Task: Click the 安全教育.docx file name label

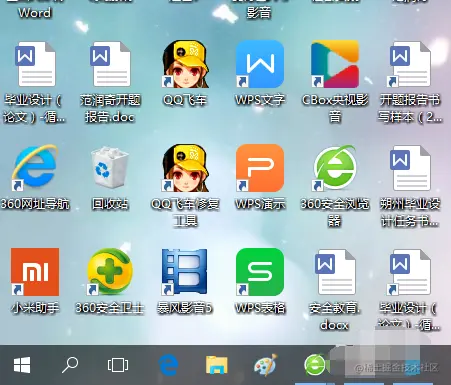Action: tap(335, 316)
